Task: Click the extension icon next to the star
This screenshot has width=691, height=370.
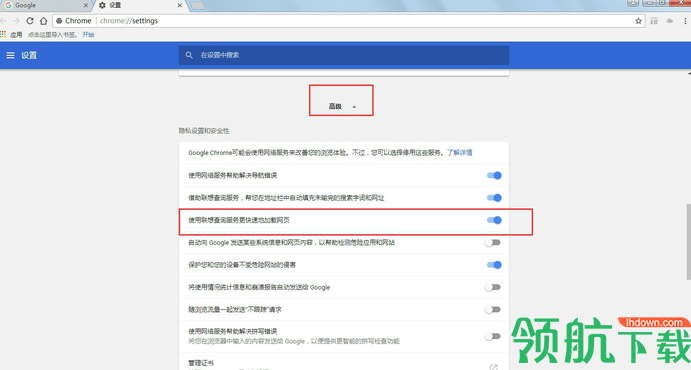Action: point(654,21)
